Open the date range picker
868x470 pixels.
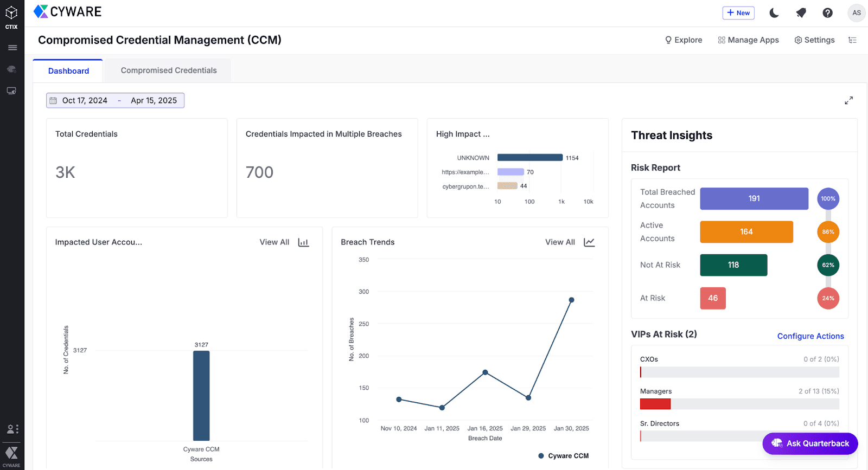tap(115, 100)
